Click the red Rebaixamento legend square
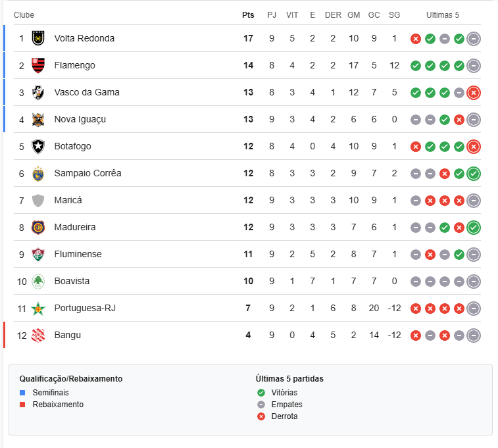Image resolution: width=498 pixels, height=448 pixels. pyautogui.click(x=22, y=405)
